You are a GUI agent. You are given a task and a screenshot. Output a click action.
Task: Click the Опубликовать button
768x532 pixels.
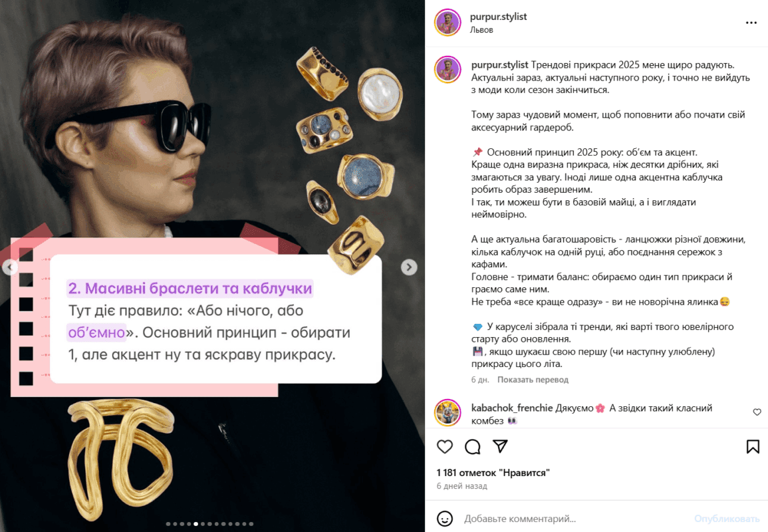click(x=726, y=518)
